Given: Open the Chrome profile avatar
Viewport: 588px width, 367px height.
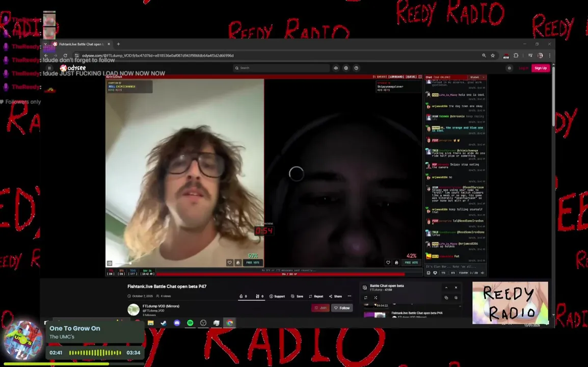Looking at the screenshot, I should pos(540,56).
